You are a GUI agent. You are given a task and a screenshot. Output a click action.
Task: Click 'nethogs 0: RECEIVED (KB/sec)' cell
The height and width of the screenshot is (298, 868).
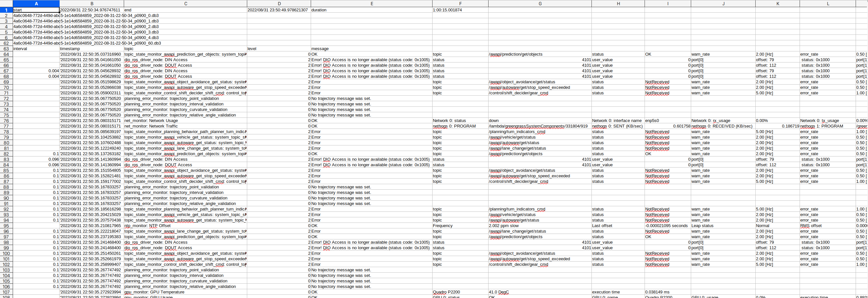723,126
